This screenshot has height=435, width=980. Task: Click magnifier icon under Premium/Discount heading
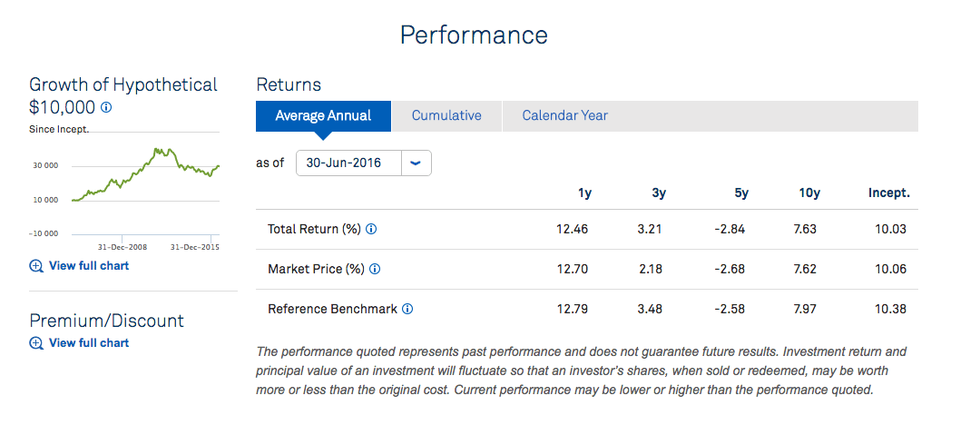[x=36, y=343]
